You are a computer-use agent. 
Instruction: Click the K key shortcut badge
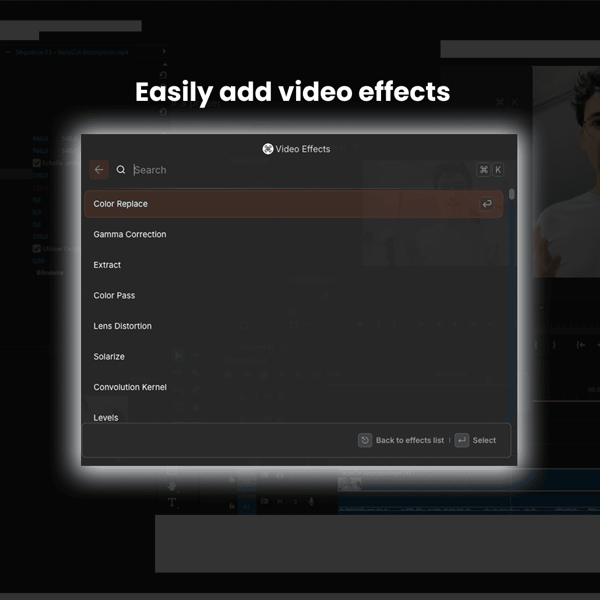(x=498, y=170)
